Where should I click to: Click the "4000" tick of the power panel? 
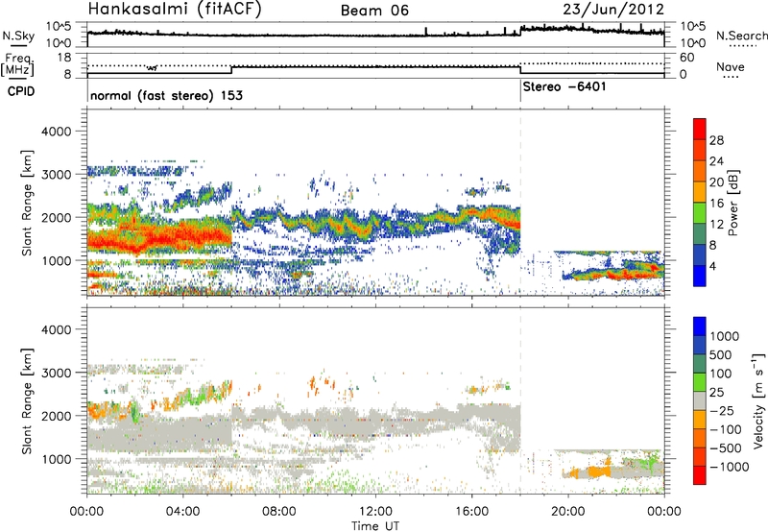(57, 132)
